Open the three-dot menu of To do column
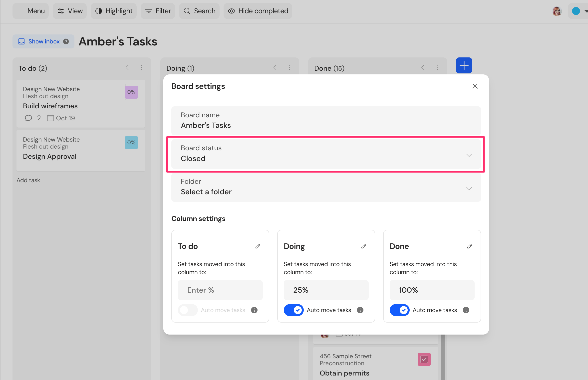 pyautogui.click(x=141, y=67)
